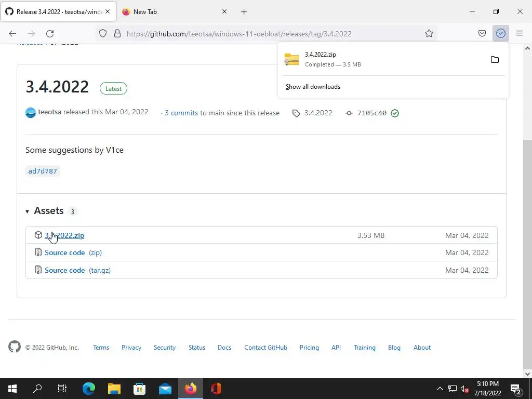This screenshot has height=399, width=532.
Task: Click the padlock site security icon
Action: pos(117,33)
